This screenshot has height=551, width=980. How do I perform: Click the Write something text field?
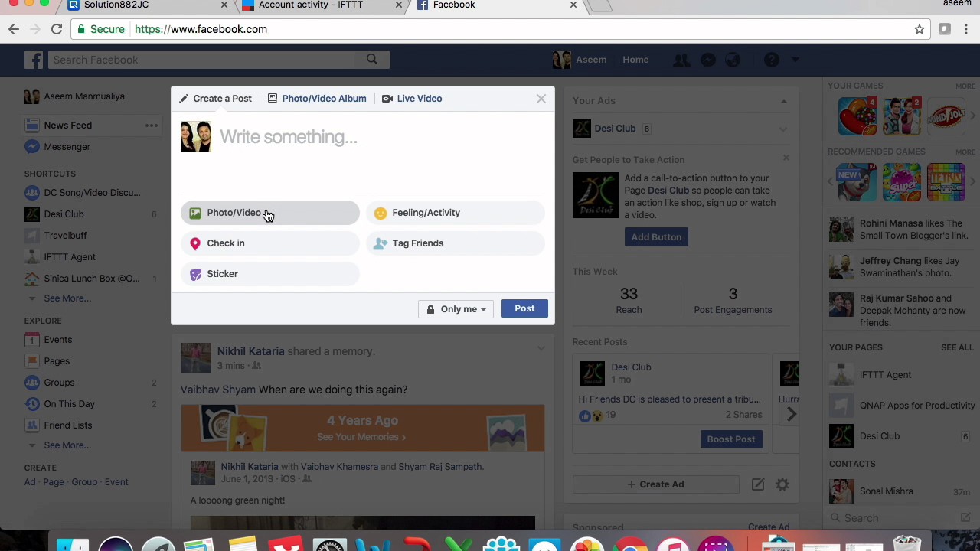(x=381, y=137)
